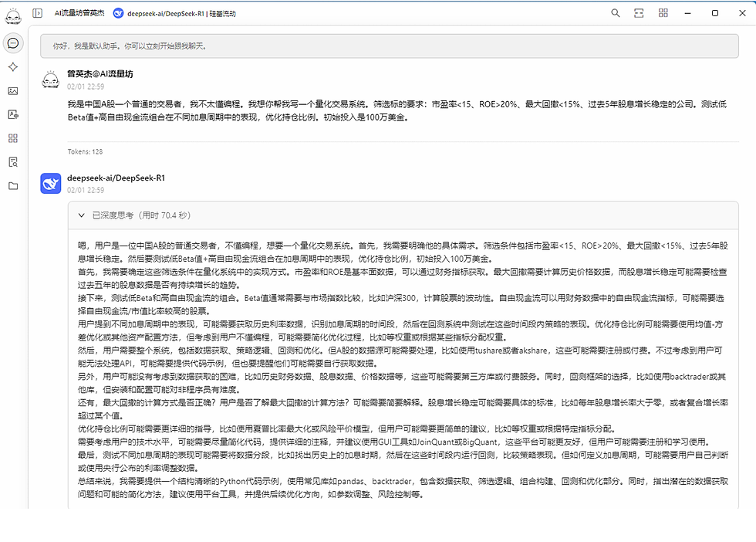Click the timestamp under deepseek-ai/DeepSeek-R1
The height and width of the screenshot is (542, 756).
86,190
